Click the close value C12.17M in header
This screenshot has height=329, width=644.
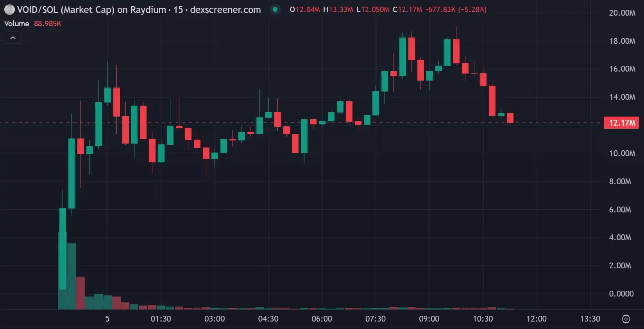[407, 9]
